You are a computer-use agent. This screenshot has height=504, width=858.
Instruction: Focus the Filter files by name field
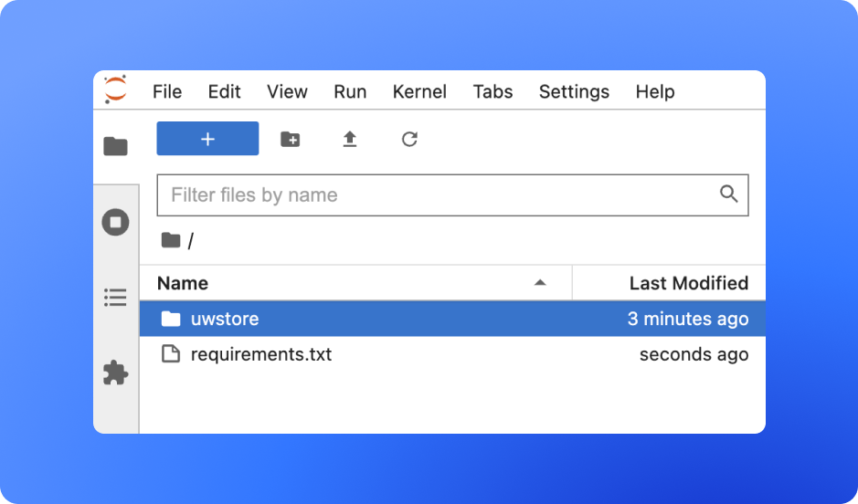tap(452, 195)
